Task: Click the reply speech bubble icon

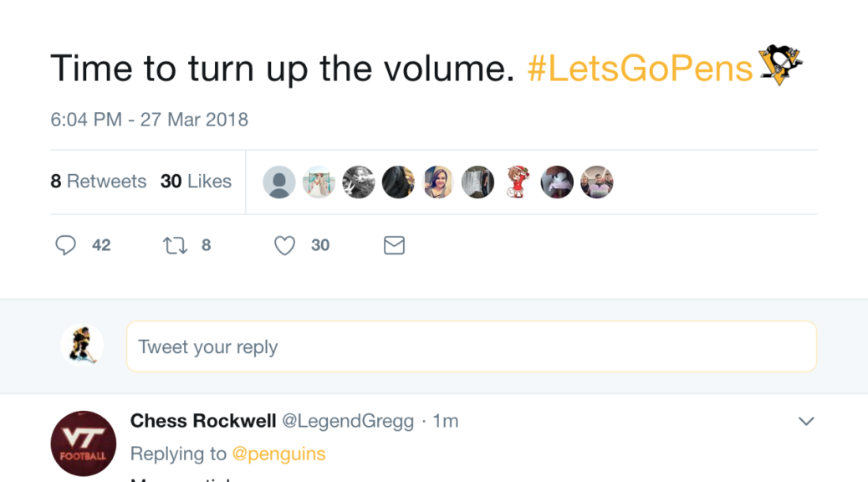Action: pos(66,245)
